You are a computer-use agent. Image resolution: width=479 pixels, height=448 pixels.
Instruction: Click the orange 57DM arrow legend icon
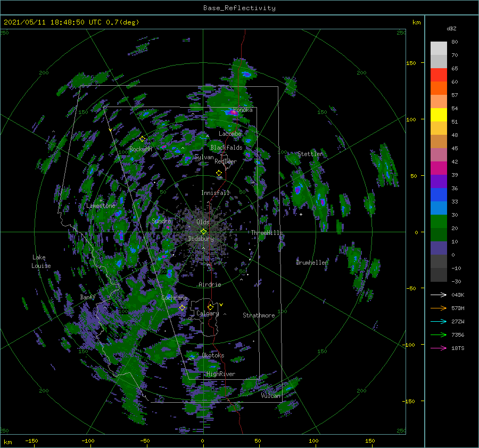tap(439, 308)
